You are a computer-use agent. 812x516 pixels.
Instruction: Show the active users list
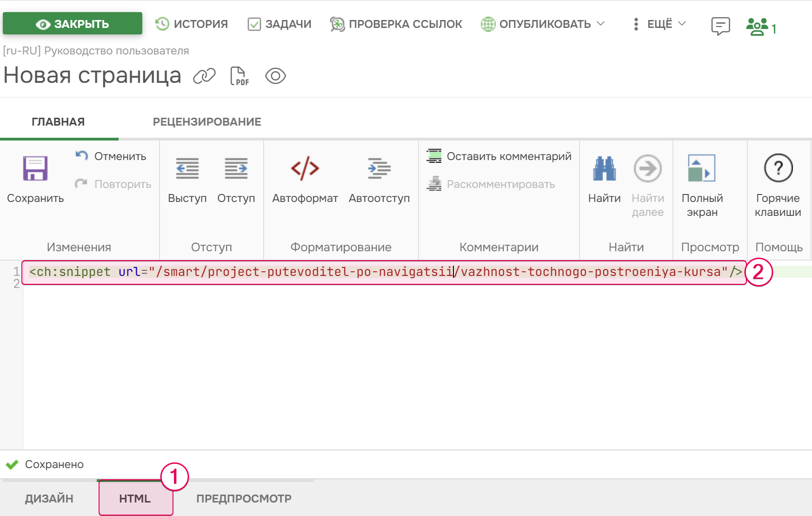coord(760,27)
